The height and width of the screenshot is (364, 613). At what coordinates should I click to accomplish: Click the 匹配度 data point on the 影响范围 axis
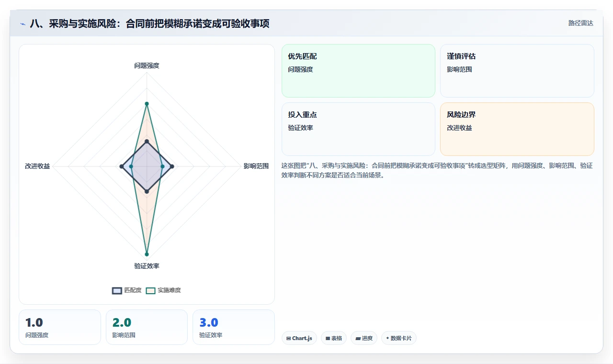point(172,166)
